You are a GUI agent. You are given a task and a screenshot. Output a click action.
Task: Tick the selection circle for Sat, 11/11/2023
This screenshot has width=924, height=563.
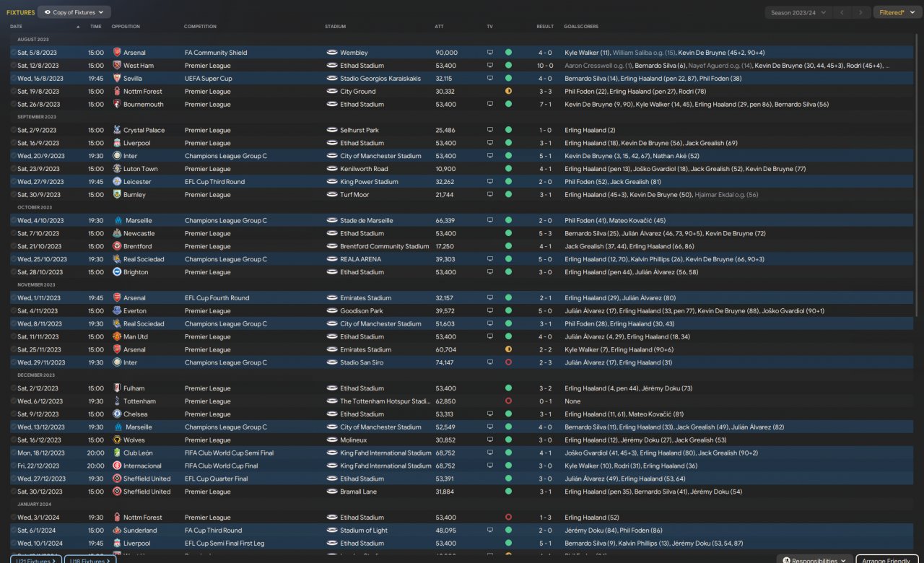(x=13, y=337)
